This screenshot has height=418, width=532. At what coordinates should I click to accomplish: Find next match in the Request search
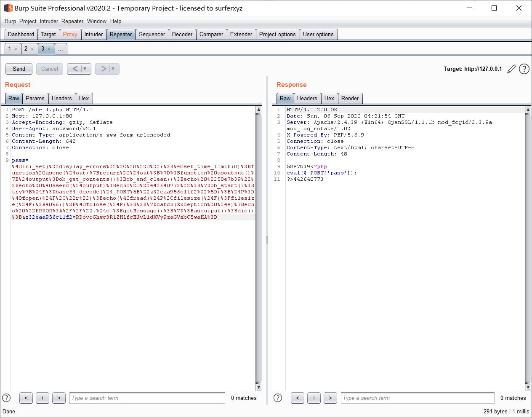tap(59, 398)
